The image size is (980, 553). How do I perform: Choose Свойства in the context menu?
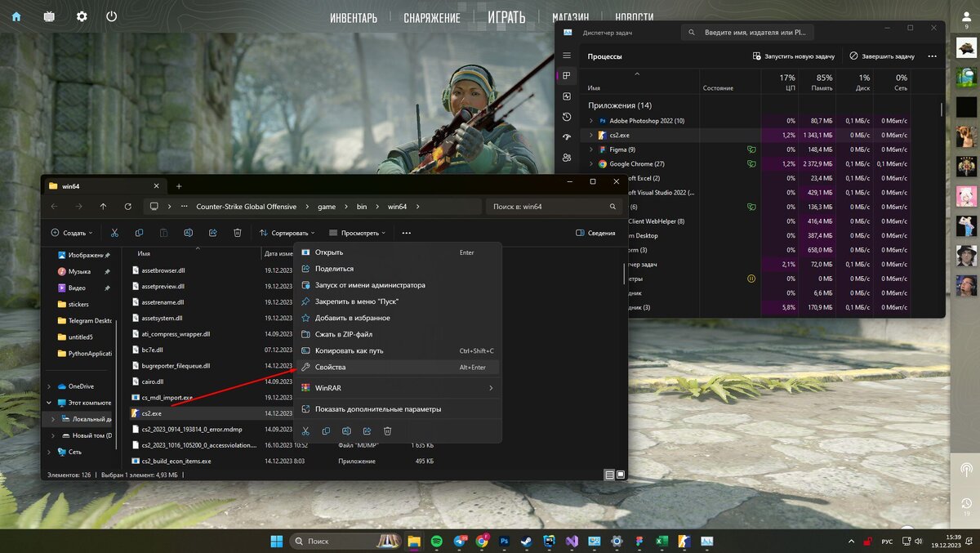397,368
